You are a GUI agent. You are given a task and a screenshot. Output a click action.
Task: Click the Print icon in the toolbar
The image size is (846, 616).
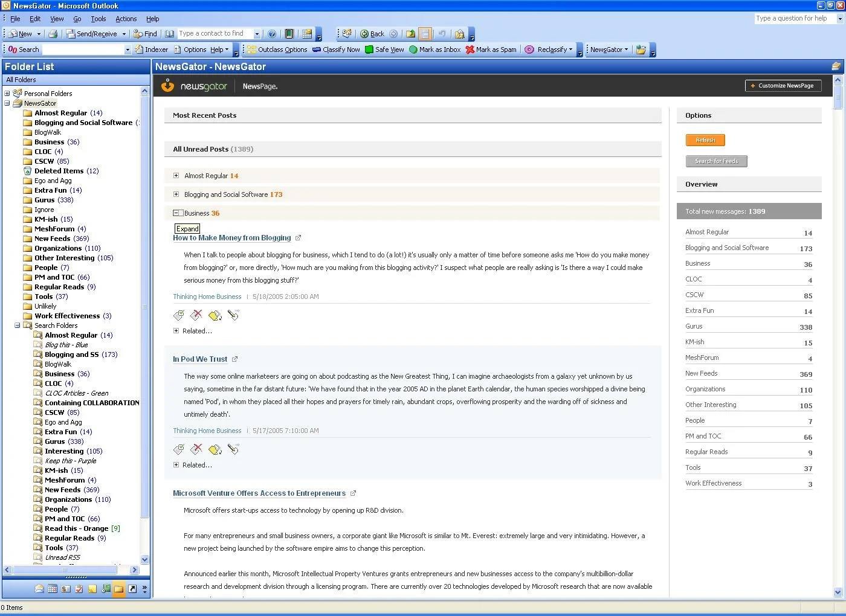pyautogui.click(x=53, y=34)
